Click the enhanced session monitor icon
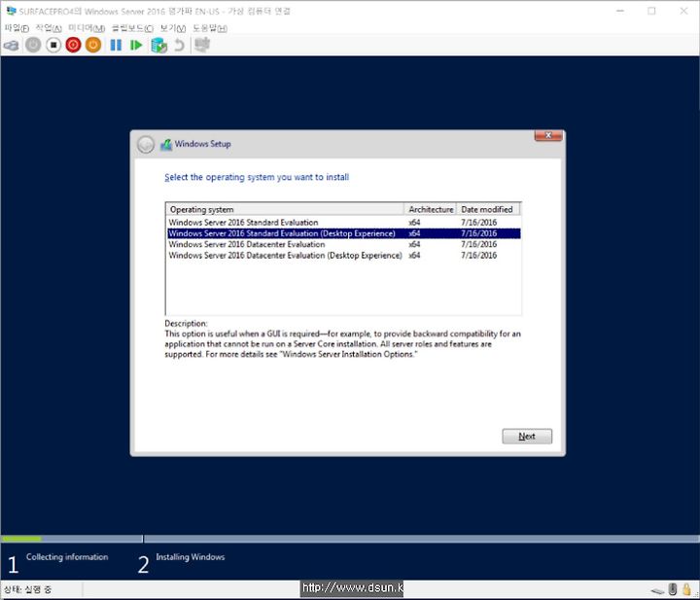 (x=202, y=45)
